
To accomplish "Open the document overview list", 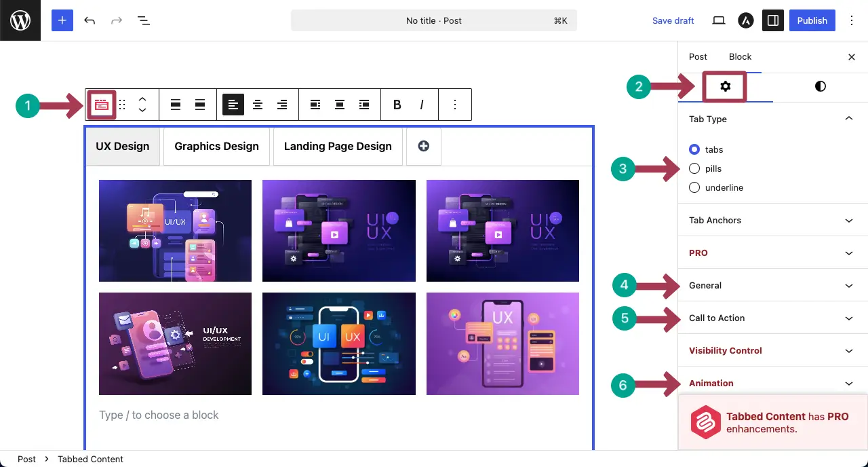I will coord(144,20).
